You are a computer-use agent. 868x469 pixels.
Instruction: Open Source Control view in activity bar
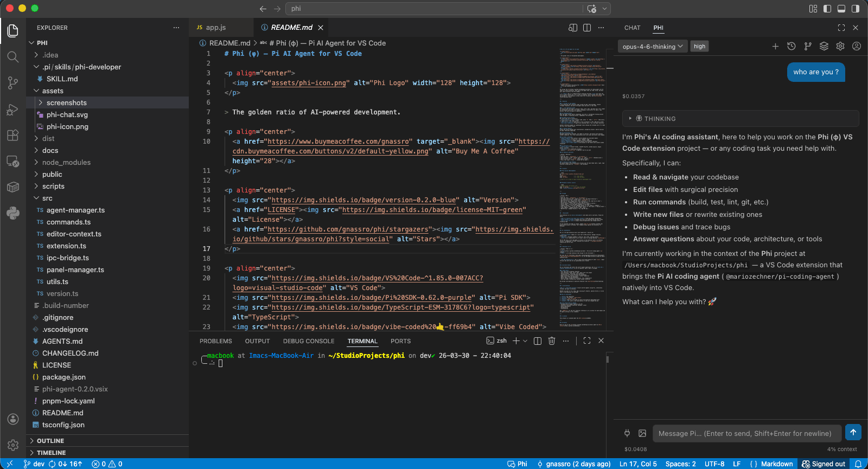(x=13, y=82)
